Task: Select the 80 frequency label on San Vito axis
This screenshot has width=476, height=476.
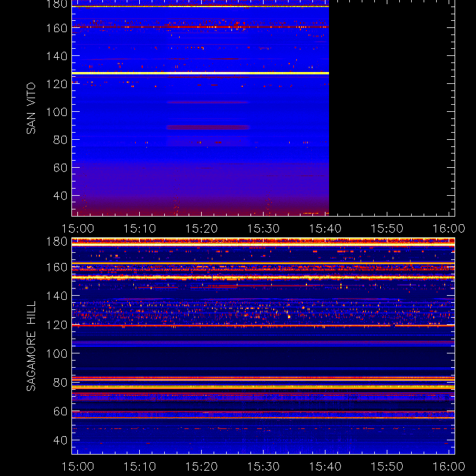Action: coord(60,140)
